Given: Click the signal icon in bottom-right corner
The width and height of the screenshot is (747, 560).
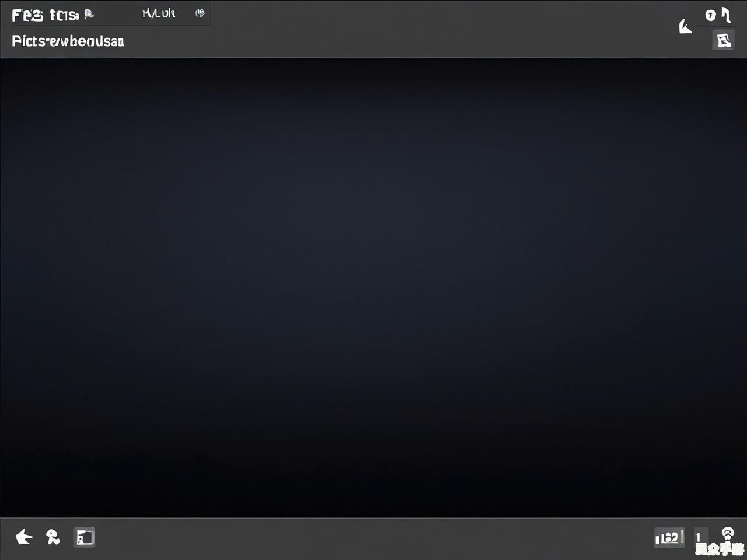Looking at the screenshot, I should pos(727,533).
